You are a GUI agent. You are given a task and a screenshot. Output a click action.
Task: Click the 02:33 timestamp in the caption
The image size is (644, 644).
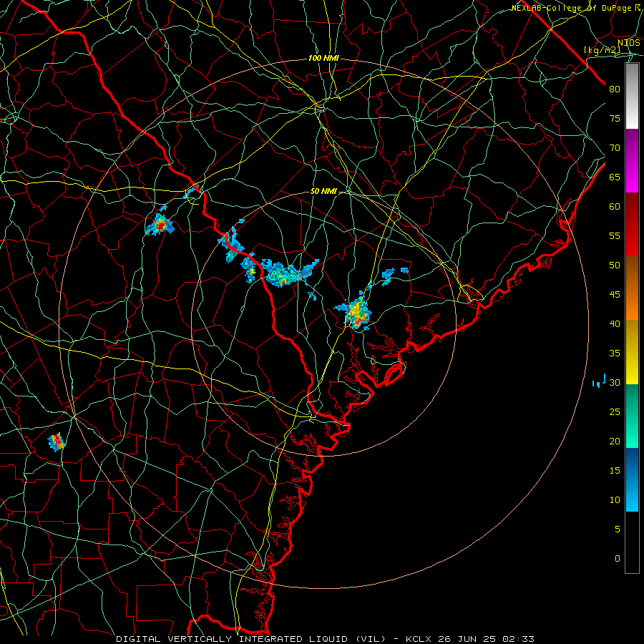[519, 639]
